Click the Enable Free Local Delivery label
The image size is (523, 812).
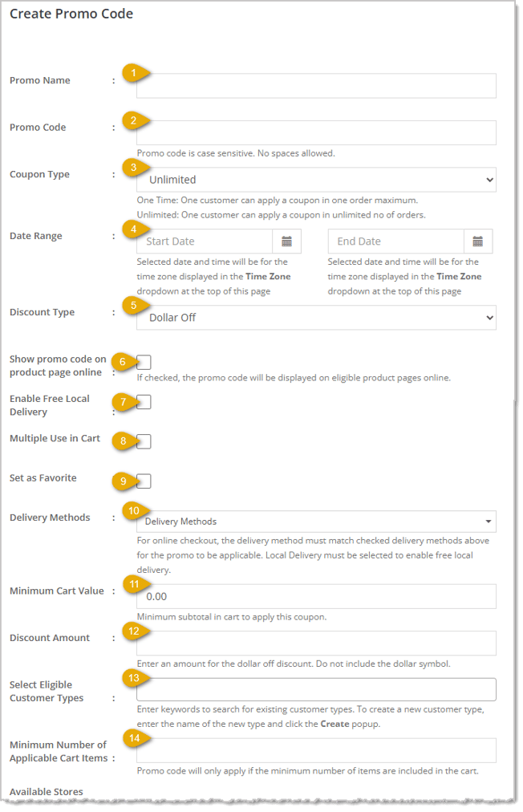(x=49, y=405)
